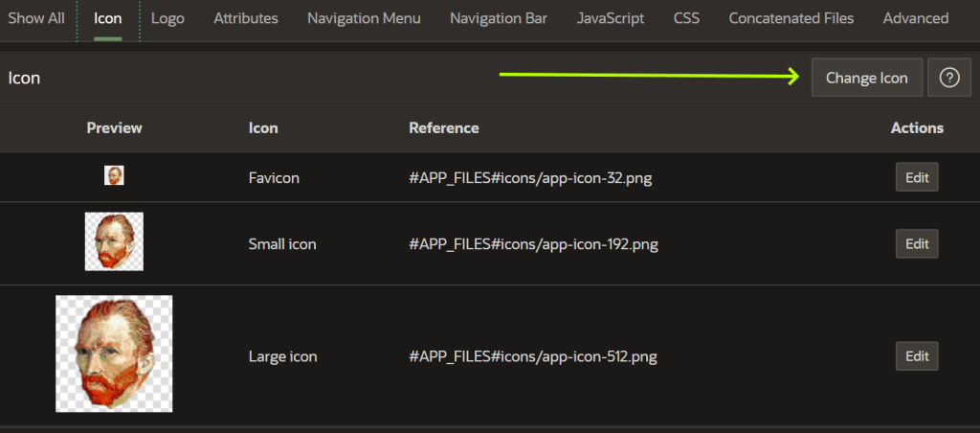Switch to the Show All tab
The width and height of the screenshot is (980, 433).
coord(36,18)
